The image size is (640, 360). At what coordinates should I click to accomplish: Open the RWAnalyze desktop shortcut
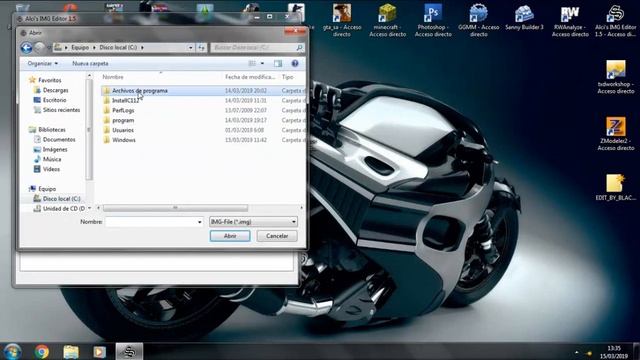click(x=570, y=20)
